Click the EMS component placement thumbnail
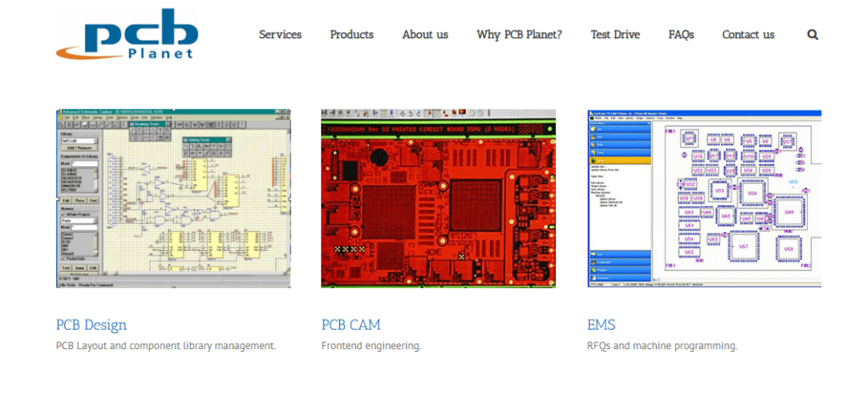 coord(704,198)
